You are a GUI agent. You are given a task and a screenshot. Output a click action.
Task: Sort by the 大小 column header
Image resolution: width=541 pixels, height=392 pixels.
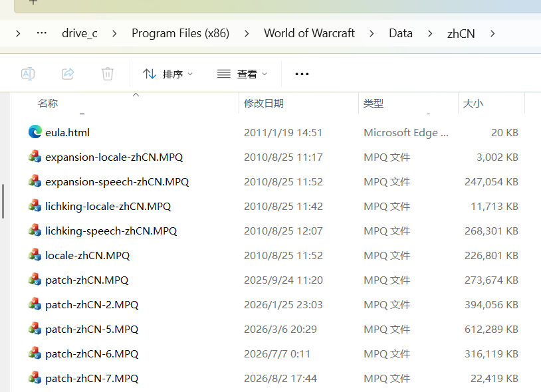473,103
